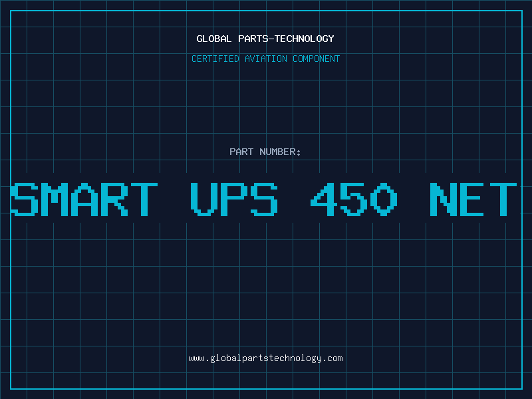Open the www.globalpartstechnology.com link

265,358
